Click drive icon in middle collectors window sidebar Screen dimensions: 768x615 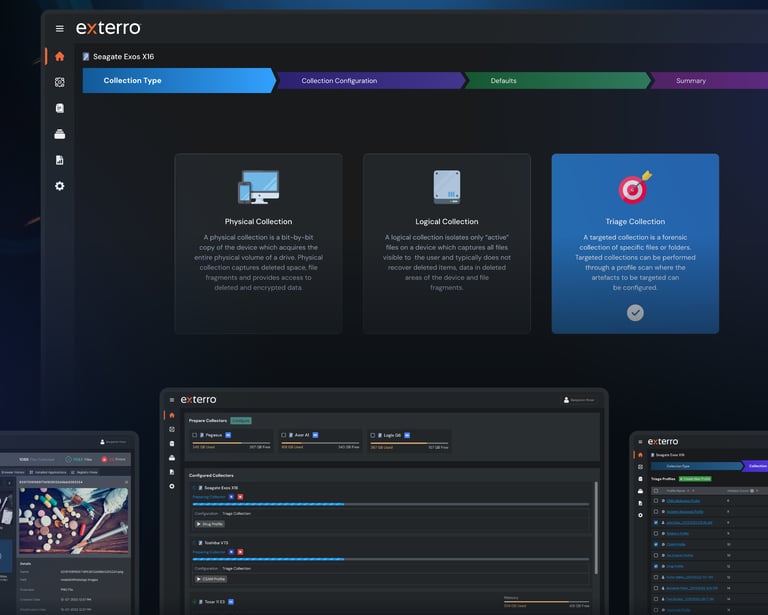172,458
